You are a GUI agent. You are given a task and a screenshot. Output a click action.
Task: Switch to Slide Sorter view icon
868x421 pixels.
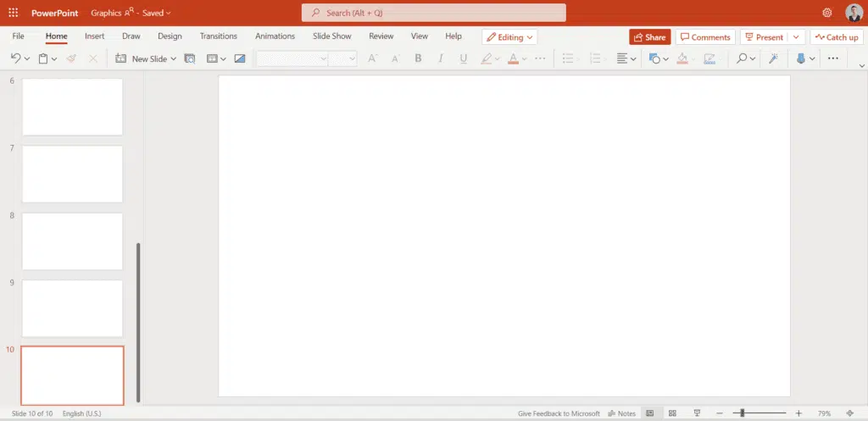click(x=672, y=413)
